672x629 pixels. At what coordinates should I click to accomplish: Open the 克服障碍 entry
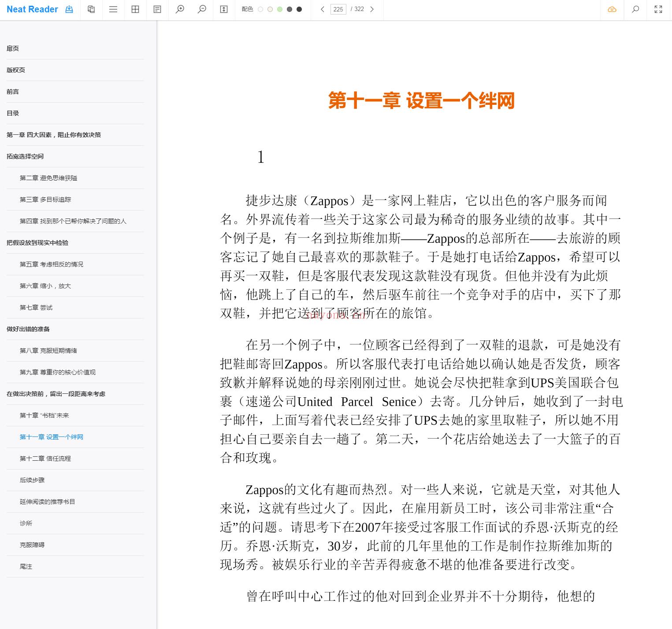coord(32,545)
